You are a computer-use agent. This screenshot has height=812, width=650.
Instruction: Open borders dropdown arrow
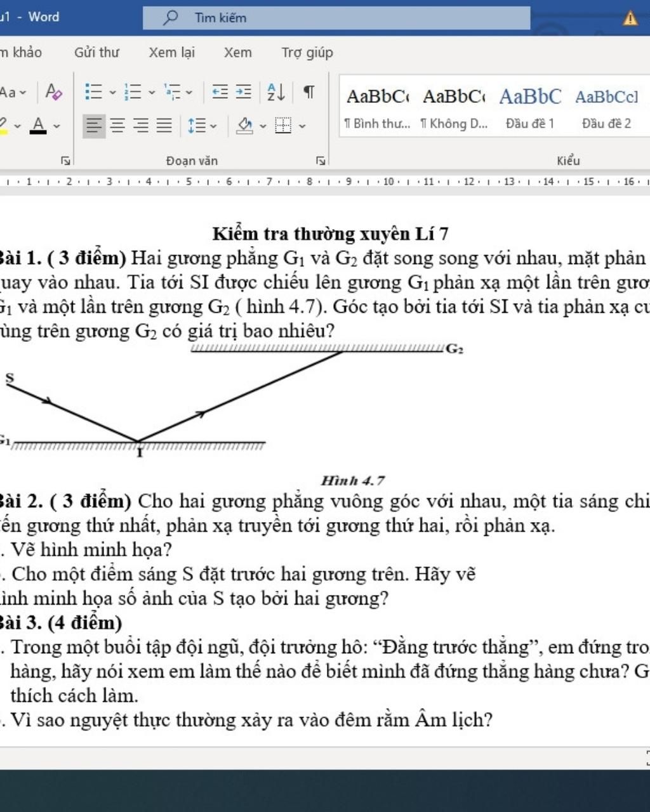302,126
